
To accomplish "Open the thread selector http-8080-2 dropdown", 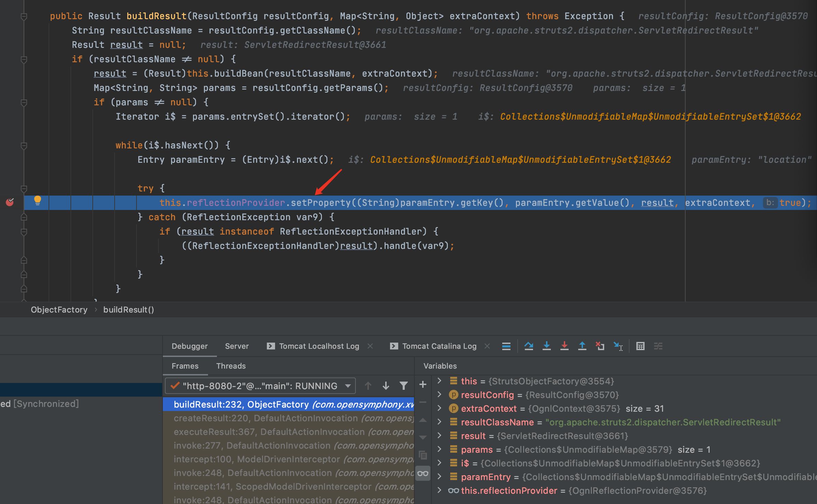I will click(x=260, y=386).
